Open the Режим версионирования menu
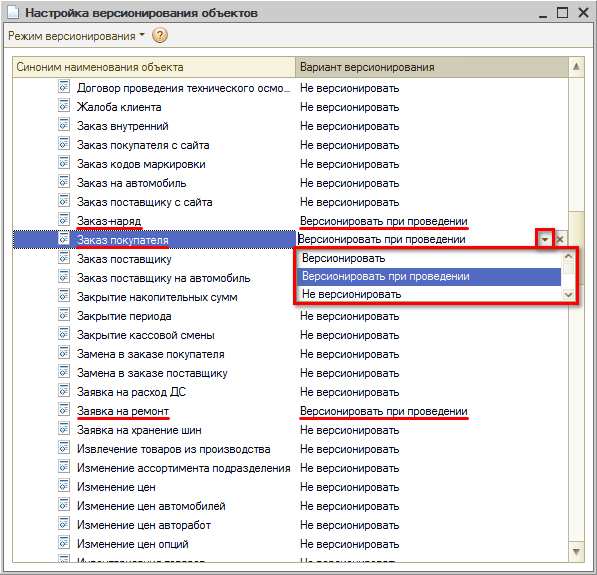 tap(76, 36)
